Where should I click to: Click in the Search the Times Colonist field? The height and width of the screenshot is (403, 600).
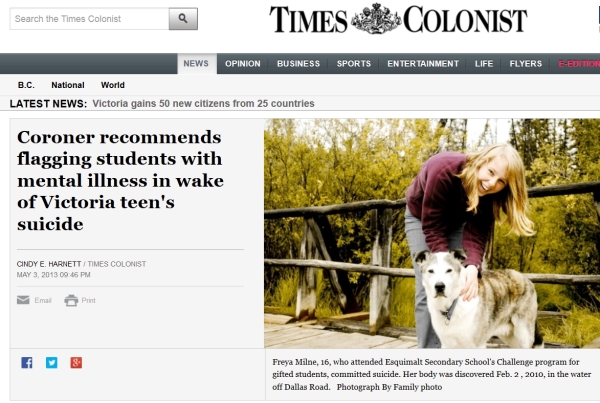coord(90,19)
